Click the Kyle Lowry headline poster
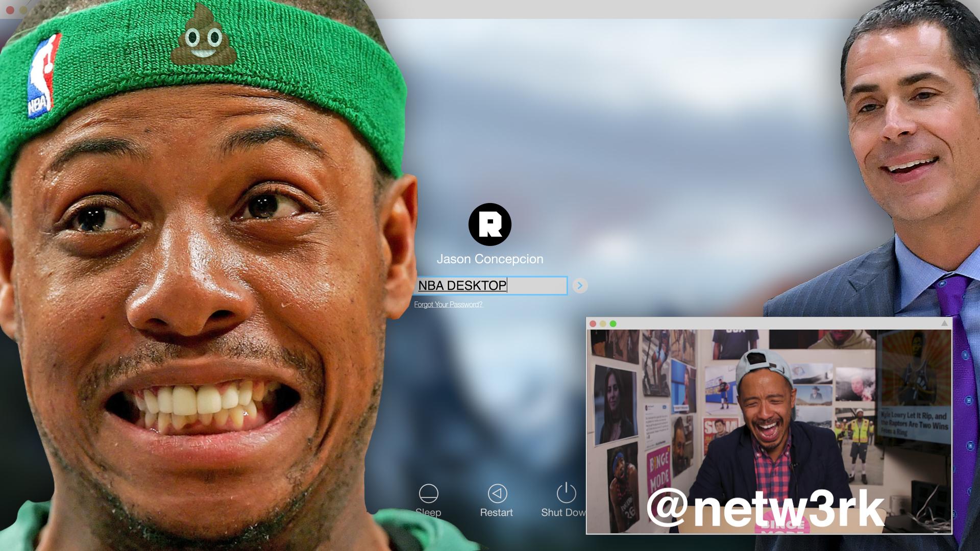The width and height of the screenshot is (980, 551). [914, 408]
